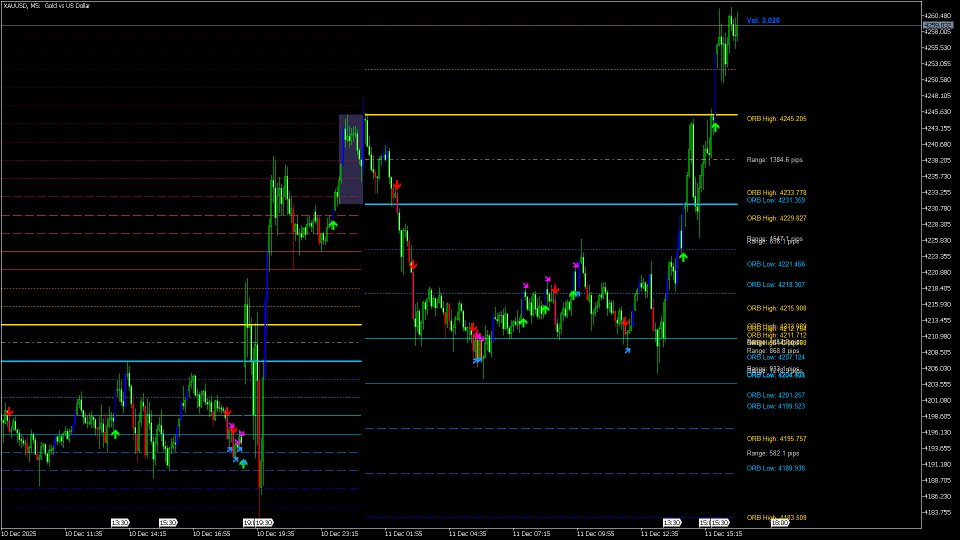The height and width of the screenshot is (540, 960).
Task: Select the ORB High: 4183.509 label
Action: click(776, 518)
